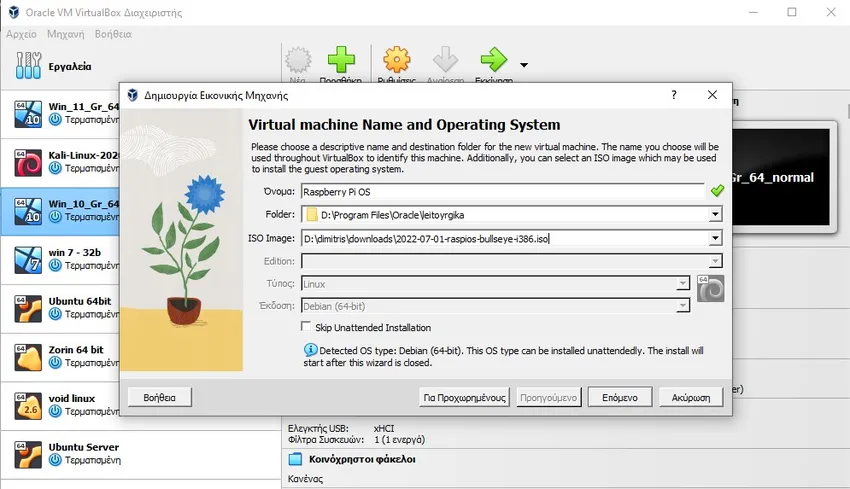Enable the Skip Unattended Installation checkbox
Screen dimensions: 850x489
(306, 326)
